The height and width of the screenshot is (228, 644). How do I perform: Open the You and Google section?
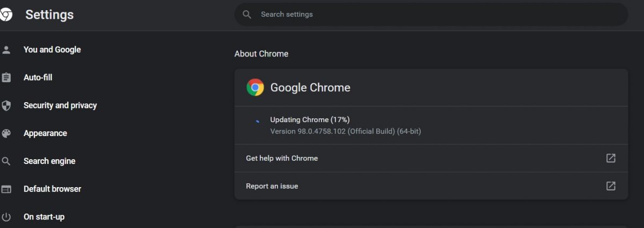(52, 50)
